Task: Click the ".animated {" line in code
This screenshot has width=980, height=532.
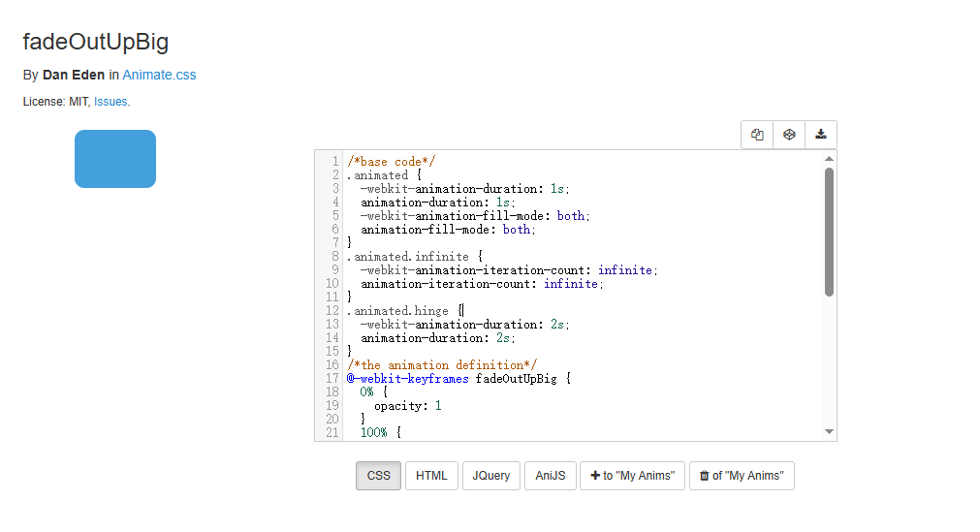Action: pyautogui.click(x=385, y=175)
